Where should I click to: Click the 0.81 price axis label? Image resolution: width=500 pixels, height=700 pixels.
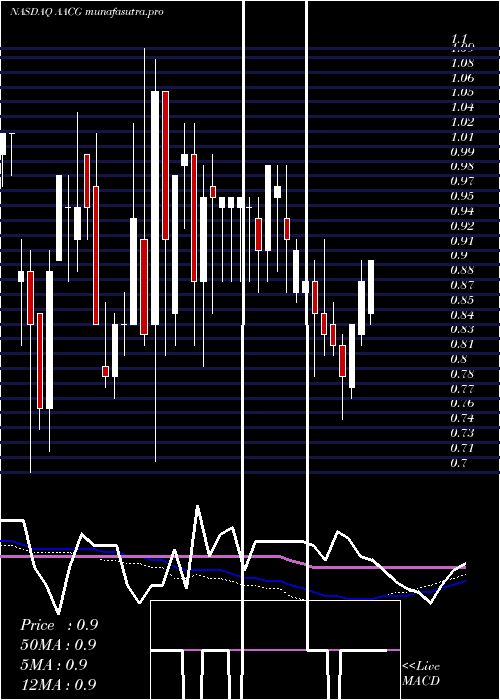pos(463,344)
